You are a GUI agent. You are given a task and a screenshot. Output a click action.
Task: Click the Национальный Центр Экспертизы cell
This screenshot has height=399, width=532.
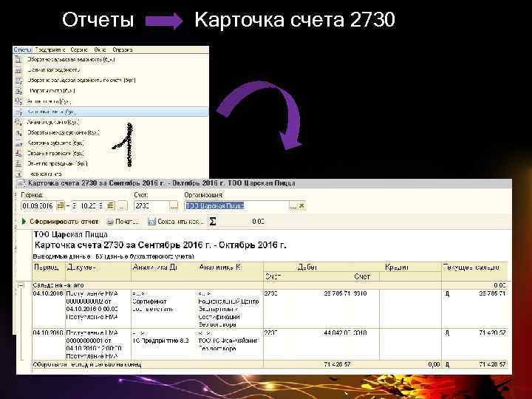(x=231, y=309)
